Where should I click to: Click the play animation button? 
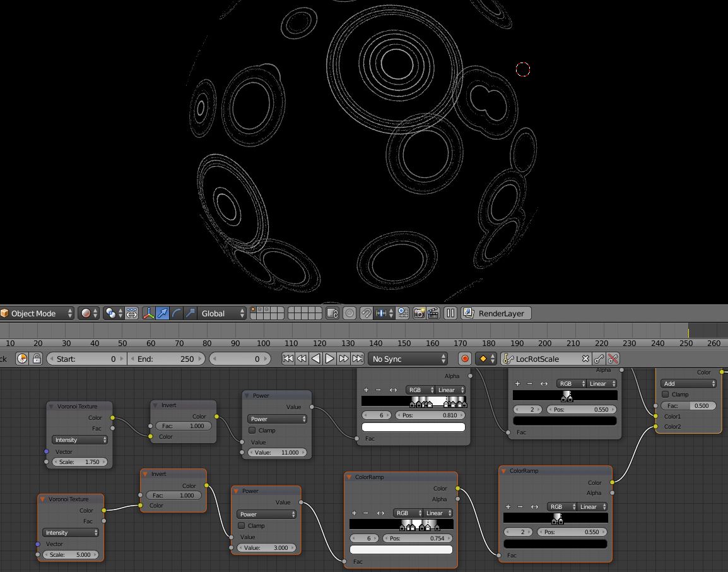click(x=329, y=359)
